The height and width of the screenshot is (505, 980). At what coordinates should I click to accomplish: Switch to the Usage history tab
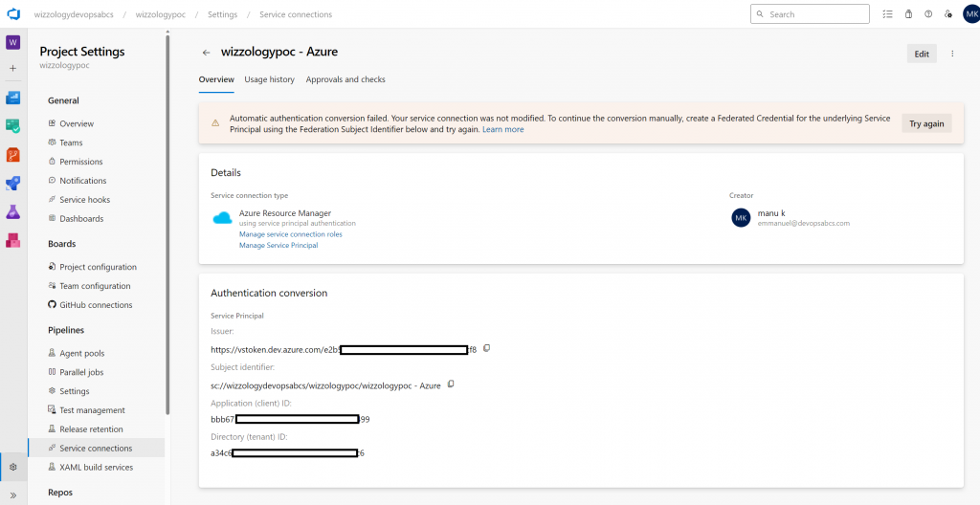pos(269,79)
